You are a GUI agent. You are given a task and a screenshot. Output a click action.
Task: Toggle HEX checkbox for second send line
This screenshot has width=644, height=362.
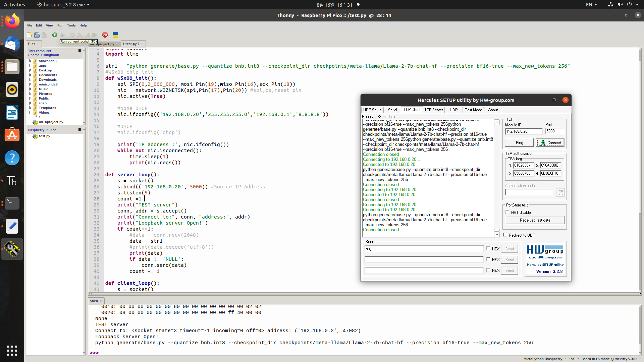click(488, 259)
